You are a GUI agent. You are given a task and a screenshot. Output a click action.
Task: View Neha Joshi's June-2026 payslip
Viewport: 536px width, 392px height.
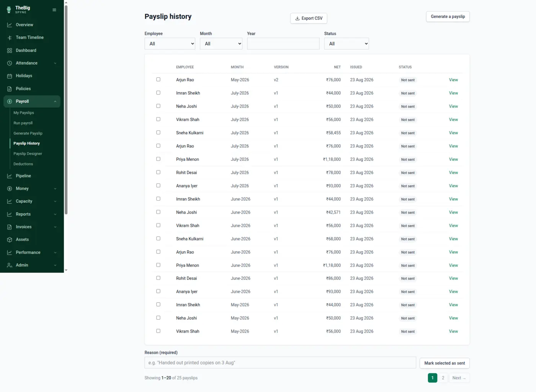(x=453, y=212)
